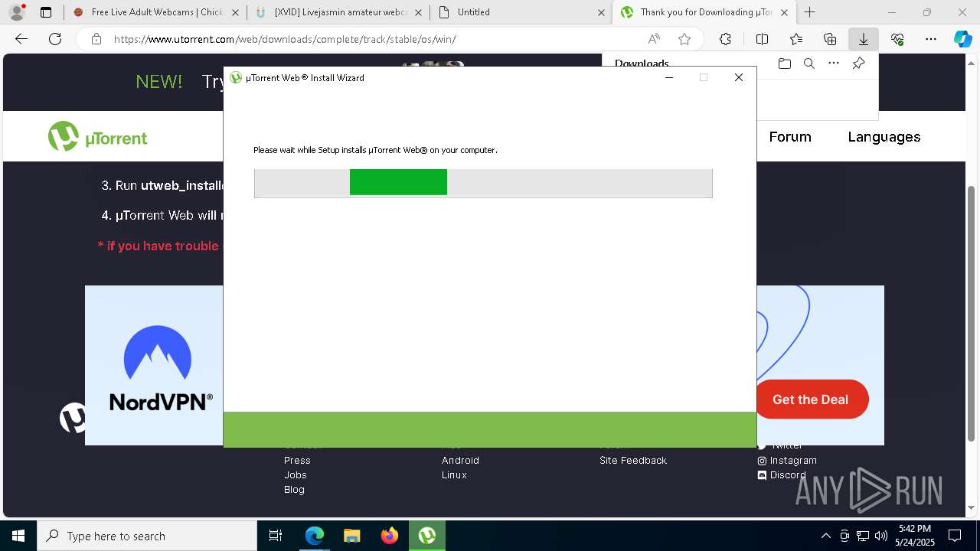Image resolution: width=980 pixels, height=551 pixels.
Task: Open Forum menu on uTorrent site
Action: pos(789,137)
